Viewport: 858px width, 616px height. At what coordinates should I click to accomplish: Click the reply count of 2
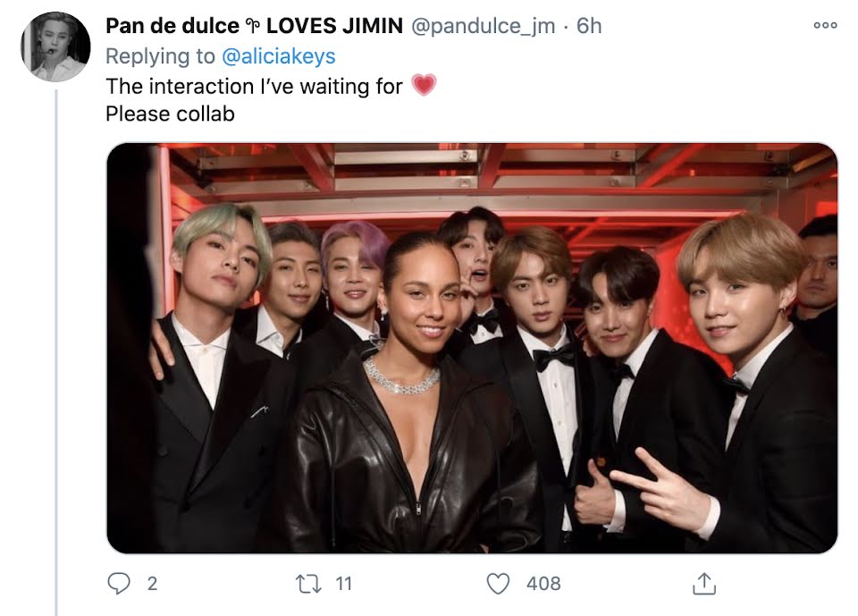click(152, 584)
